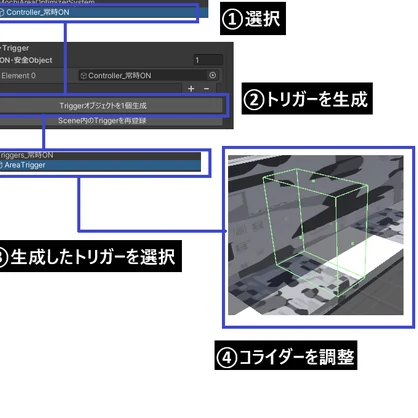Click the array size field showing 1
Viewport: 418px width, 418px height.
click(x=208, y=60)
